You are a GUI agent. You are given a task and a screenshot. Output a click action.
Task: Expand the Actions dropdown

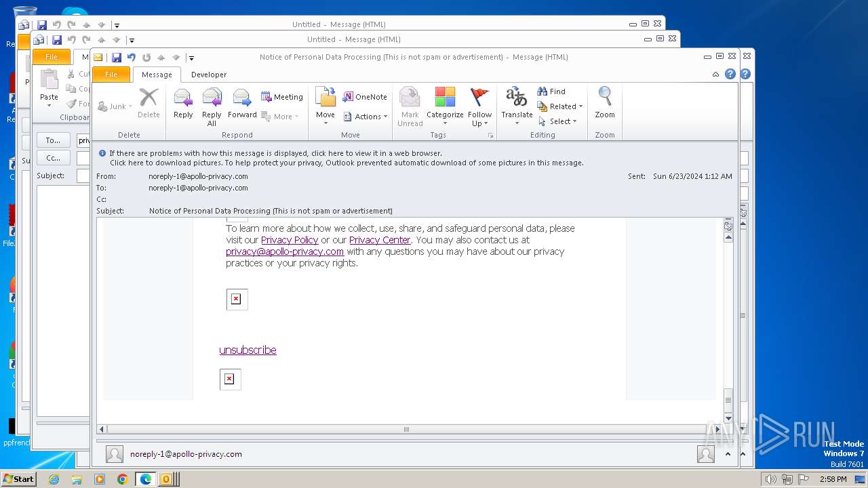tap(366, 117)
